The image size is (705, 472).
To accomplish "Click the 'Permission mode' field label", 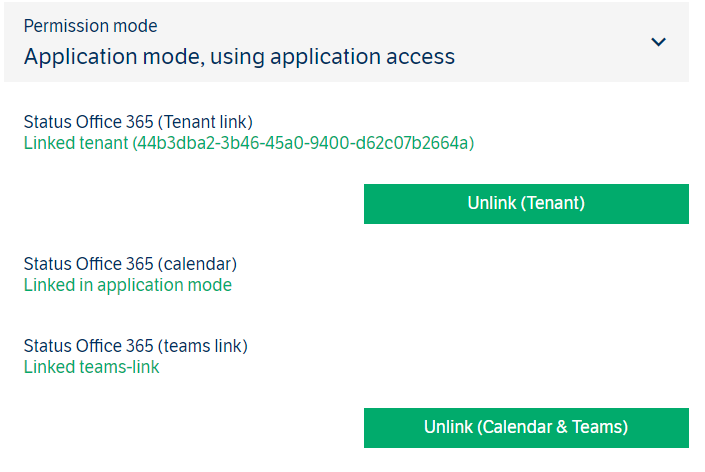I will click(90, 26).
